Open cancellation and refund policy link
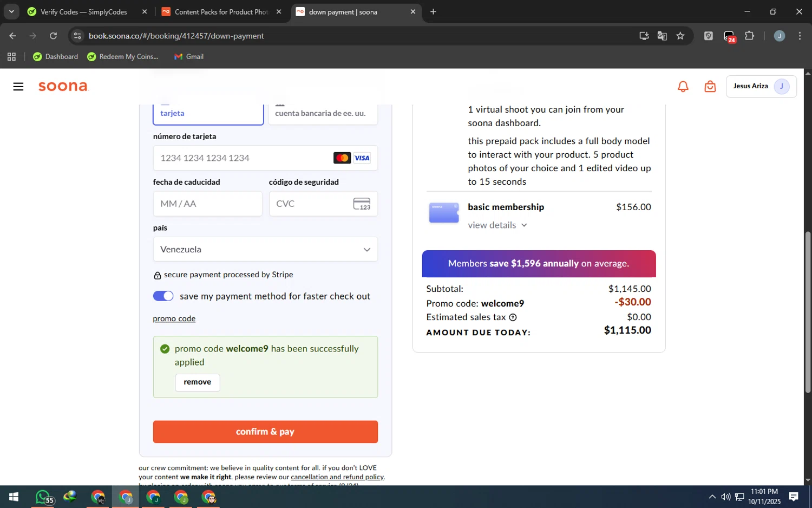812x508 pixels. pyautogui.click(x=337, y=477)
